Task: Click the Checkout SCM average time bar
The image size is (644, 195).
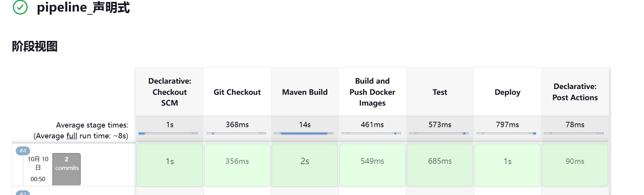Action: pos(169,133)
